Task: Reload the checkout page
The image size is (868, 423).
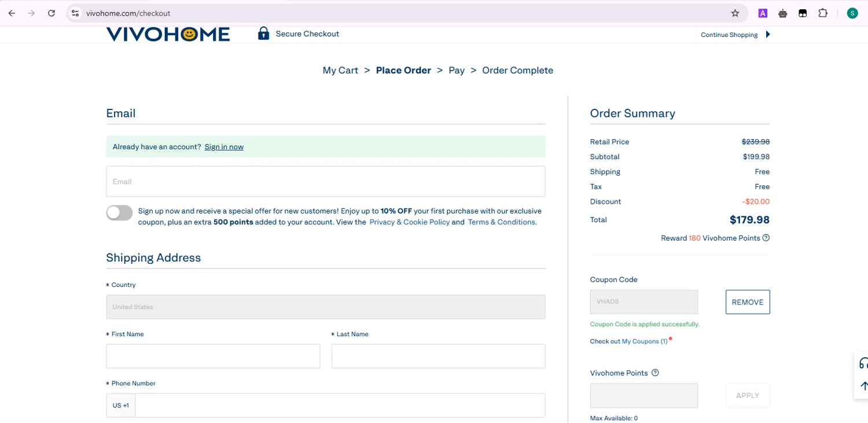Action: (52, 13)
